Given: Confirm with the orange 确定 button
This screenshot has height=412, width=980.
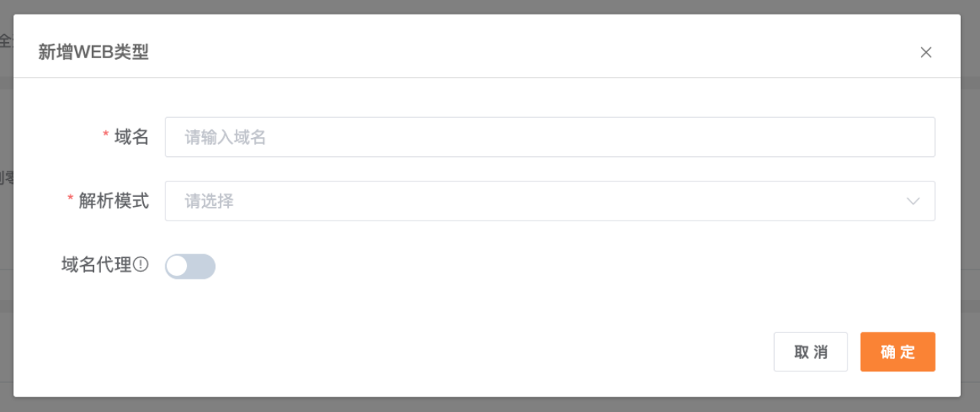Looking at the screenshot, I should (898, 352).
